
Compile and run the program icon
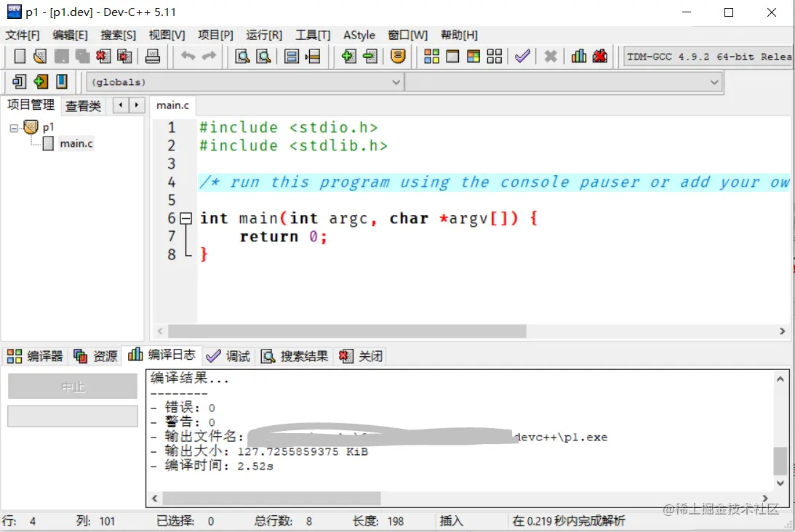474,56
